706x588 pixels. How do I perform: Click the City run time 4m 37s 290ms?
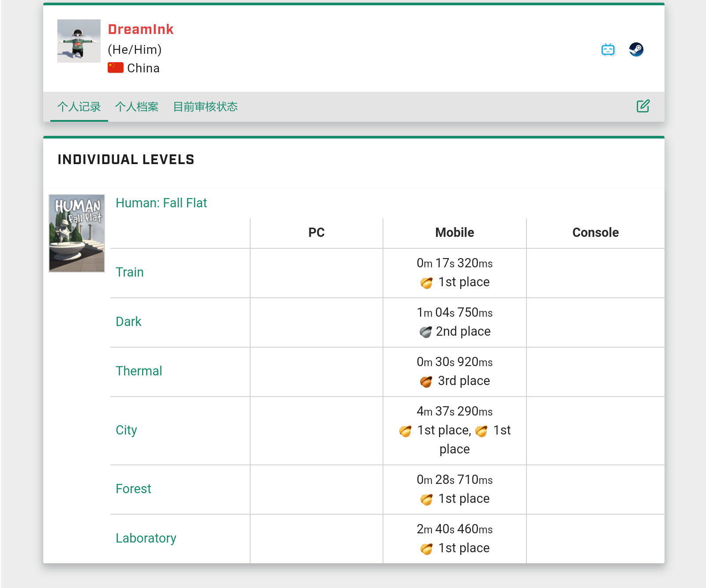(454, 411)
